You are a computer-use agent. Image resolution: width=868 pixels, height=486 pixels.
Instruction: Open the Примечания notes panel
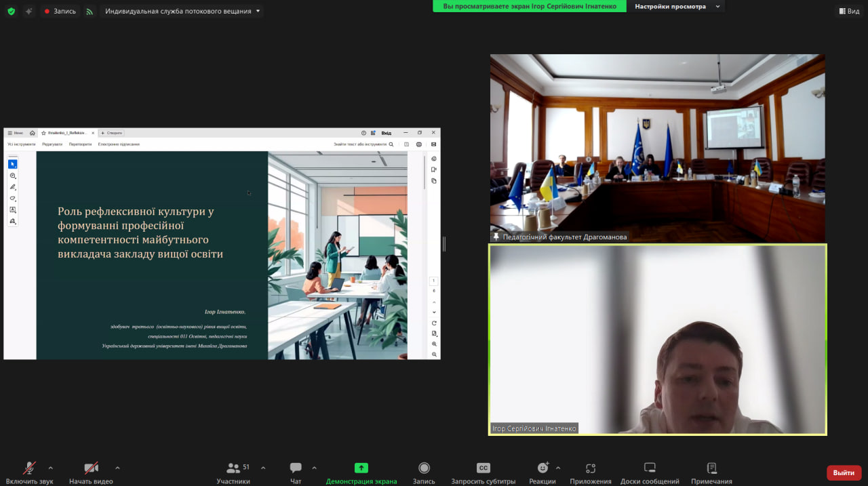pos(711,472)
